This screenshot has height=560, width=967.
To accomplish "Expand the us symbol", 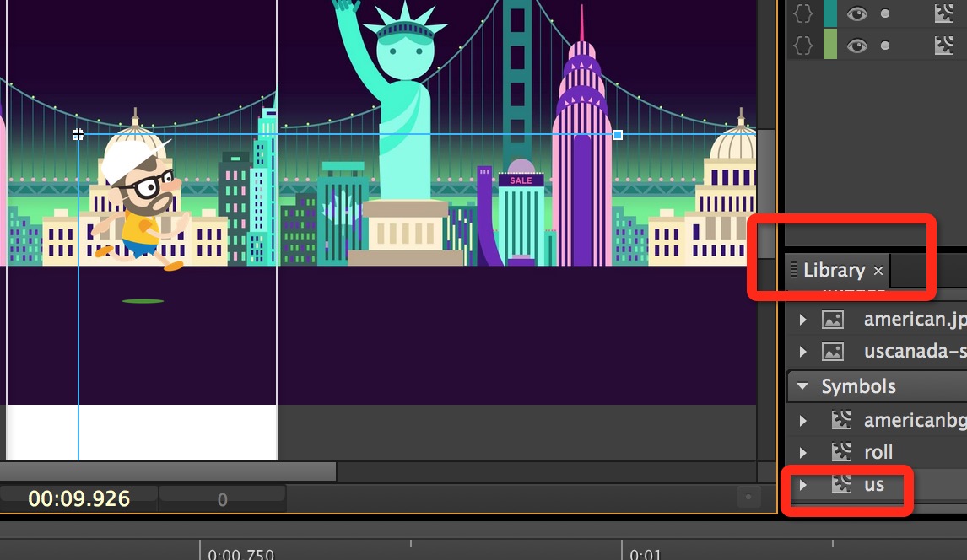I will click(x=802, y=485).
